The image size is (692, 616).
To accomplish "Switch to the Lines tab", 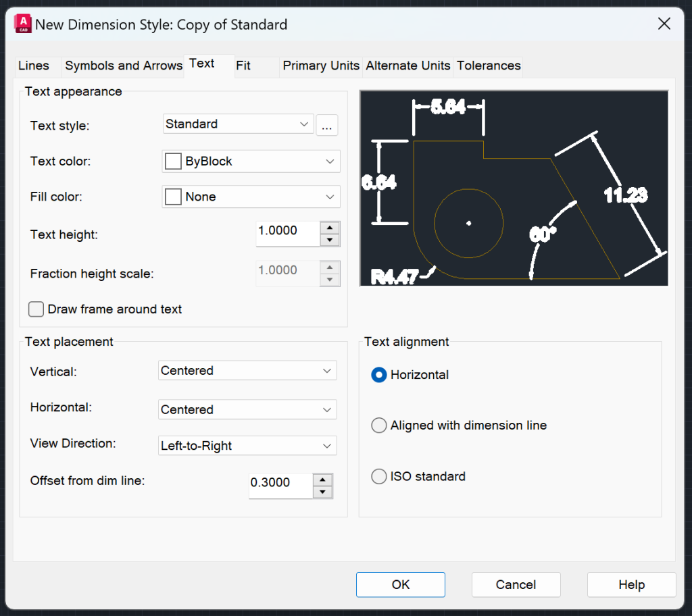I will (32, 66).
